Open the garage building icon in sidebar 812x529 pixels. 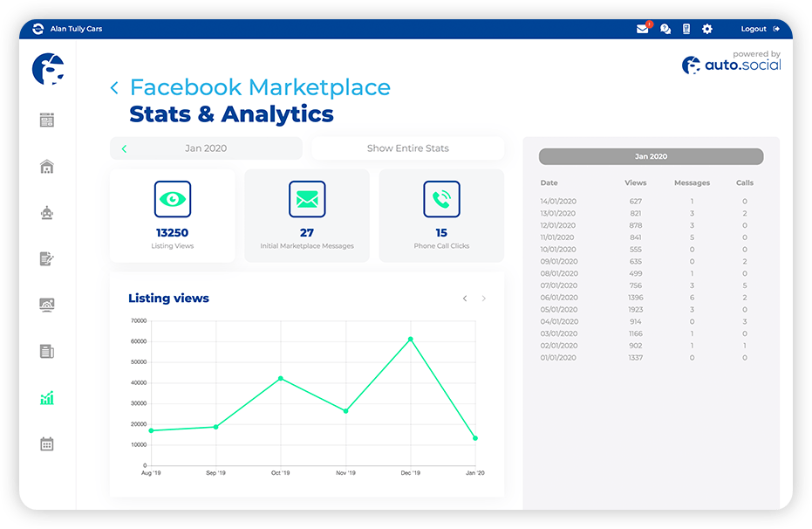(47, 167)
